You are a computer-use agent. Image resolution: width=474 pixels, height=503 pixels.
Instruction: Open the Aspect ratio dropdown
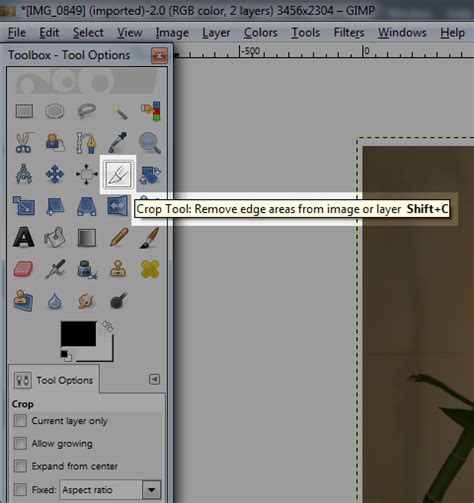[x=110, y=490]
